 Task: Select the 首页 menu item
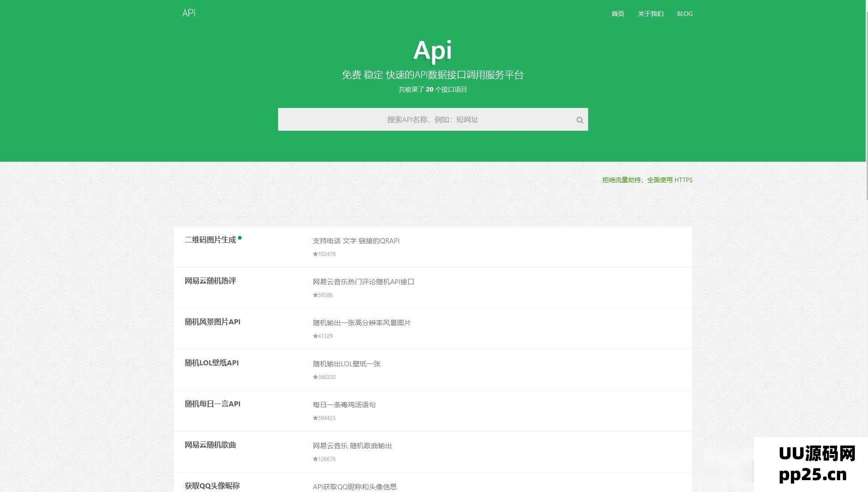pos(617,14)
